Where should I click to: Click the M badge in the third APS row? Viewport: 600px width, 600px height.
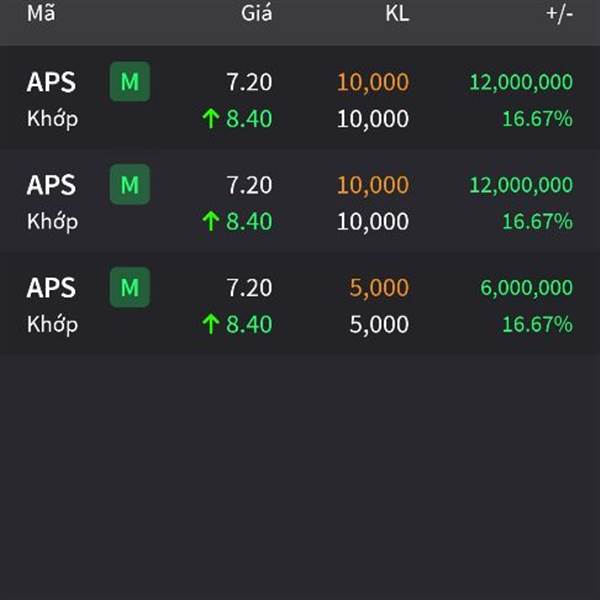click(x=130, y=287)
